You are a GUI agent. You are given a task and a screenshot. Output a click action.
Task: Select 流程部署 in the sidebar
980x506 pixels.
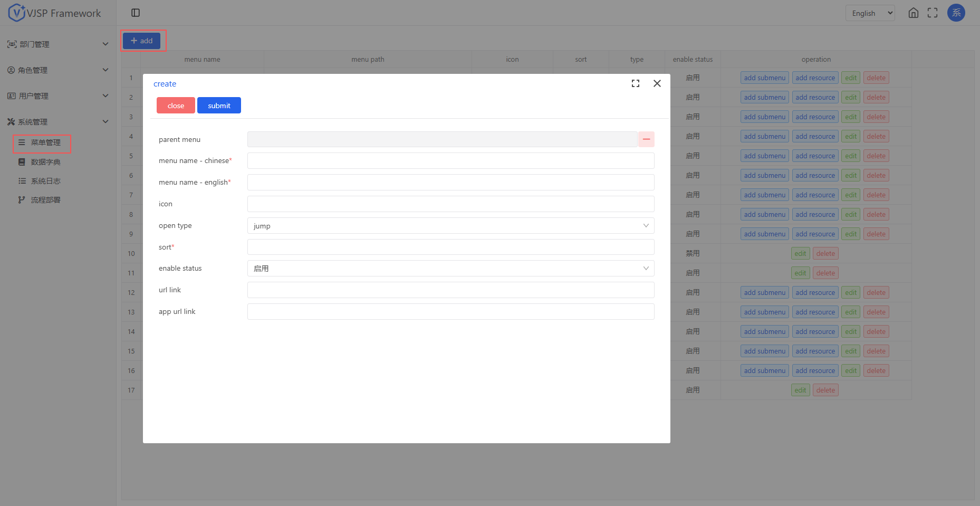click(x=45, y=200)
